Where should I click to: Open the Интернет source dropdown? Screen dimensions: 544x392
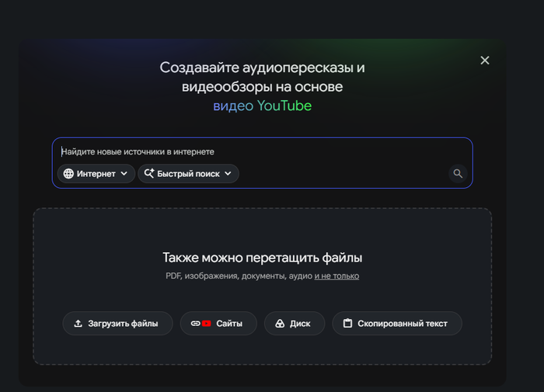click(x=96, y=174)
